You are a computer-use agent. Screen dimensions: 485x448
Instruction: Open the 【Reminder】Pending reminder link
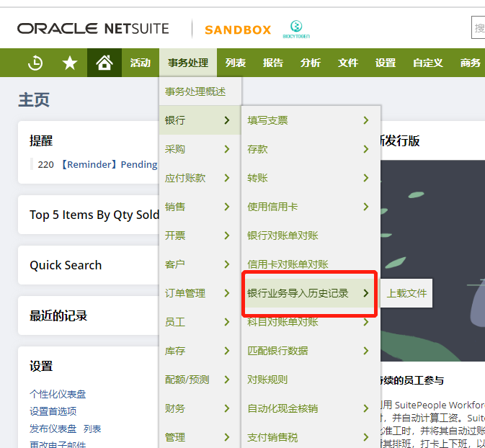(x=109, y=164)
